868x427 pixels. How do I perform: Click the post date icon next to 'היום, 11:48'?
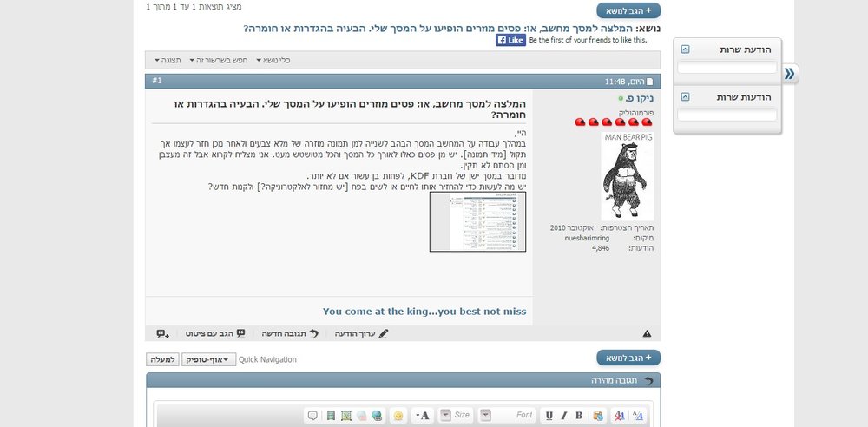(x=650, y=82)
